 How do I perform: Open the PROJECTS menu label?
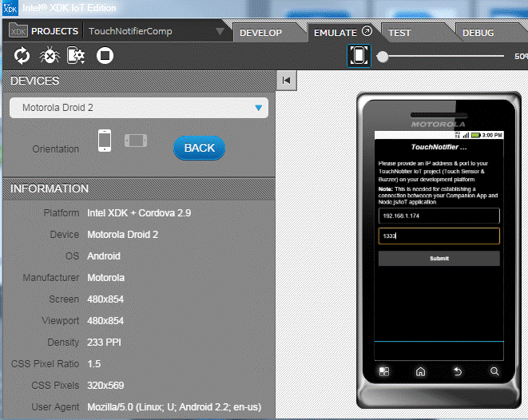click(x=54, y=31)
